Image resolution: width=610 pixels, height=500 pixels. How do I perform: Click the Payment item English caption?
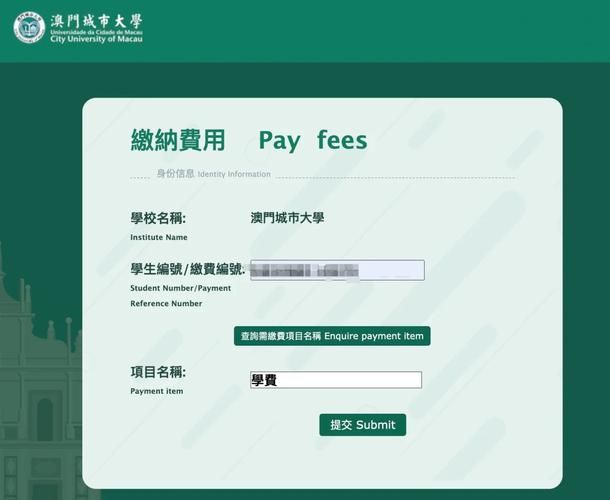[x=156, y=391]
